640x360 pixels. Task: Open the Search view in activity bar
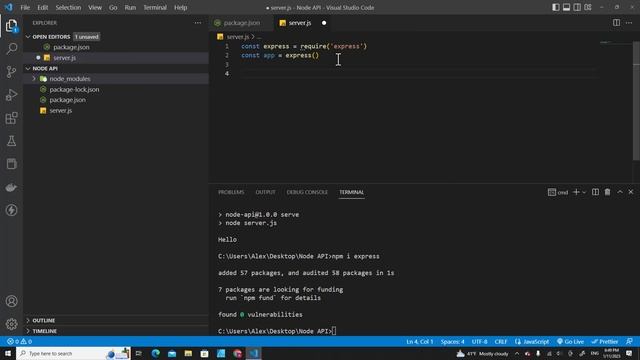tap(11, 49)
